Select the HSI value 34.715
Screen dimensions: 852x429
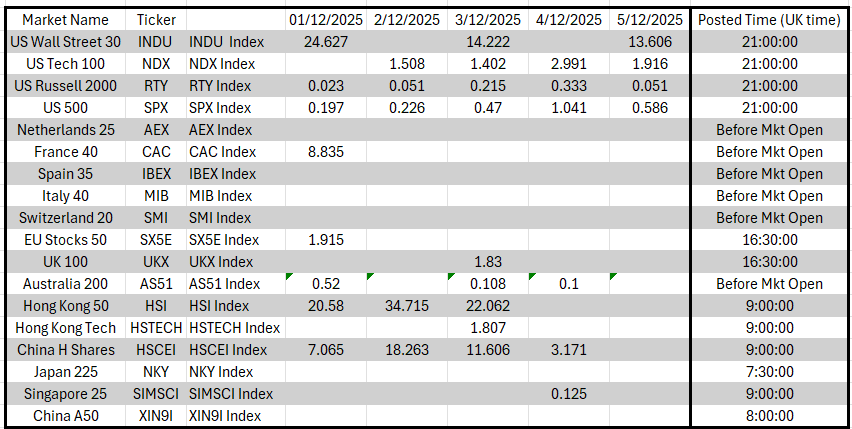[x=406, y=306]
